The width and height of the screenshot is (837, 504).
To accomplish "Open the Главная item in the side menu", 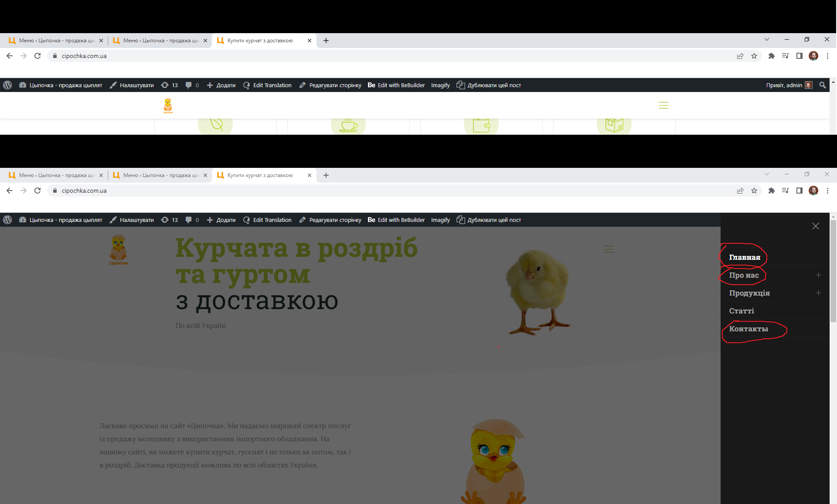I will click(x=745, y=257).
